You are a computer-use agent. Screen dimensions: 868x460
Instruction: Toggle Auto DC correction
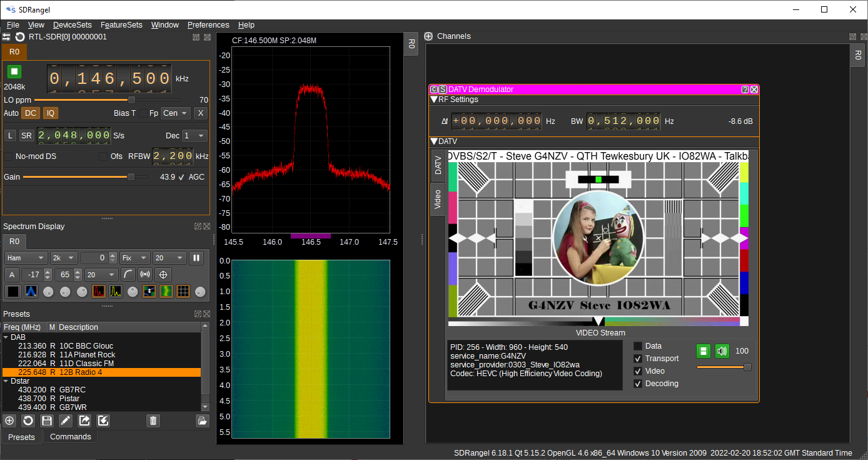(30, 113)
